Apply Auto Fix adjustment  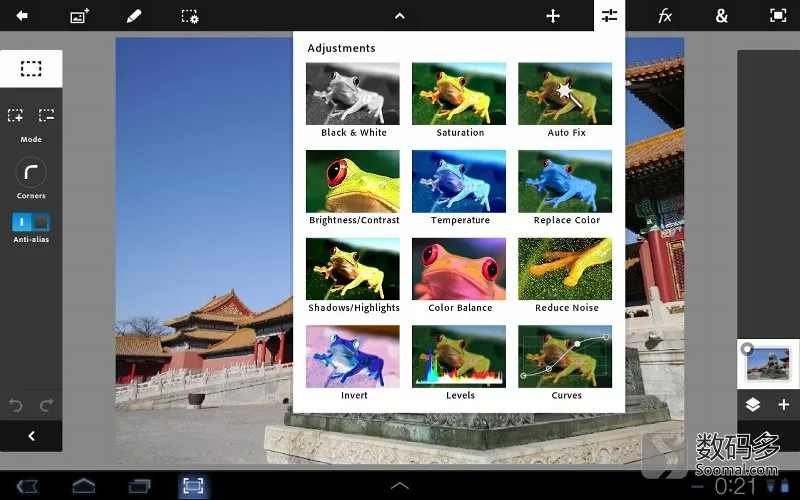point(565,101)
